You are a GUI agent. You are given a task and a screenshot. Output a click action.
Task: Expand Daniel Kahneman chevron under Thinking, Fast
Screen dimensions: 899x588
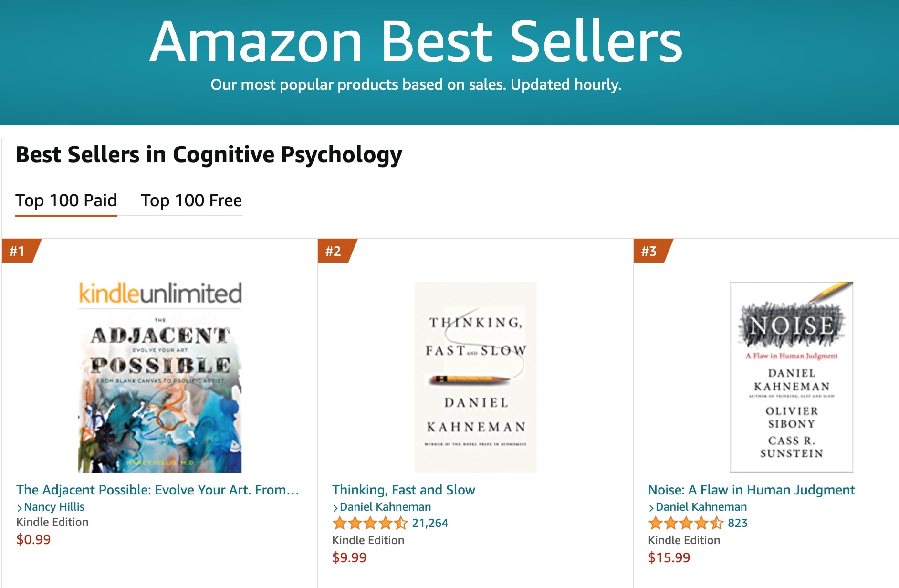pos(335,507)
